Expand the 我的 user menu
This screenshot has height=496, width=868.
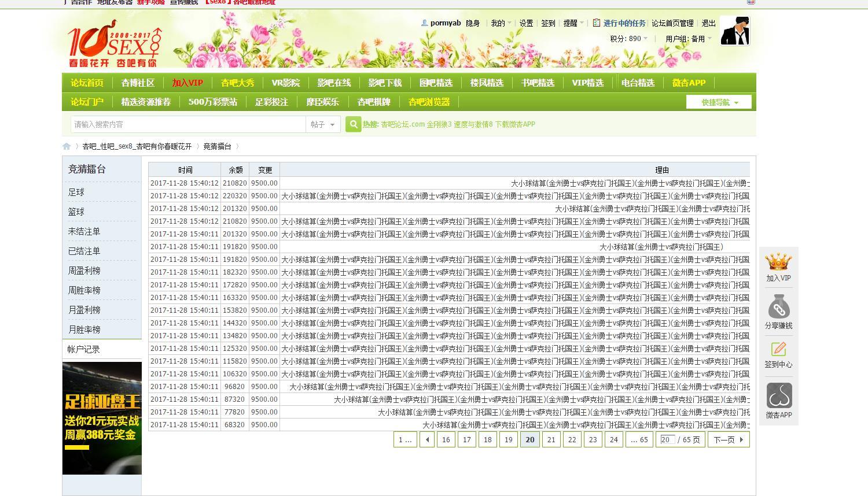[x=501, y=23]
